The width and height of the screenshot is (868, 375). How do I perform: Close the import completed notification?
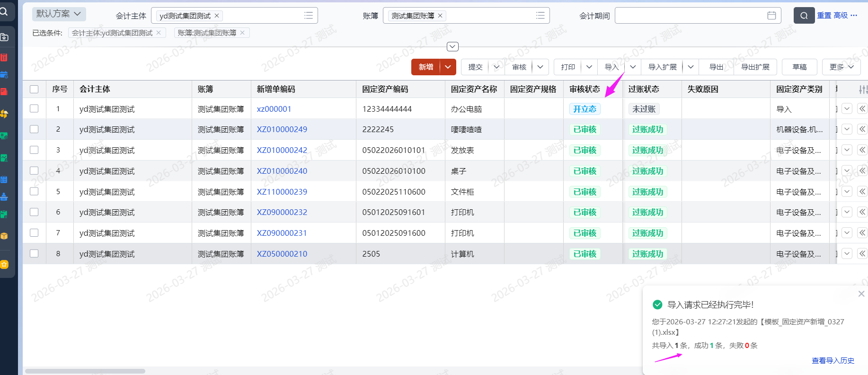click(x=861, y=294)
